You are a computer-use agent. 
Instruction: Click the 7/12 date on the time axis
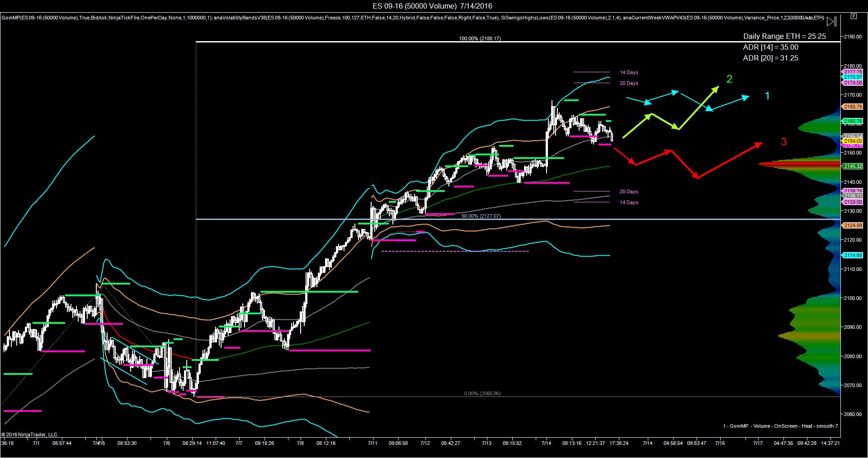coord(425,443)
